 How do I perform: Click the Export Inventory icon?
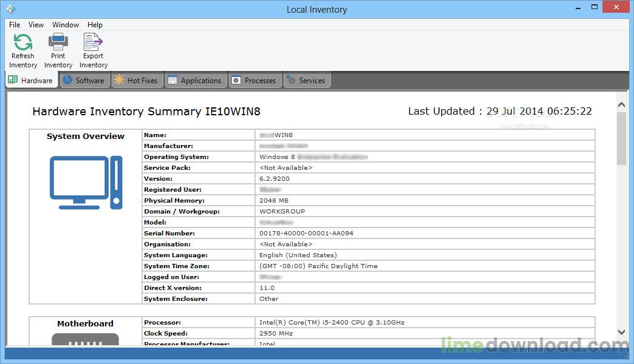(x=93, y=42)
